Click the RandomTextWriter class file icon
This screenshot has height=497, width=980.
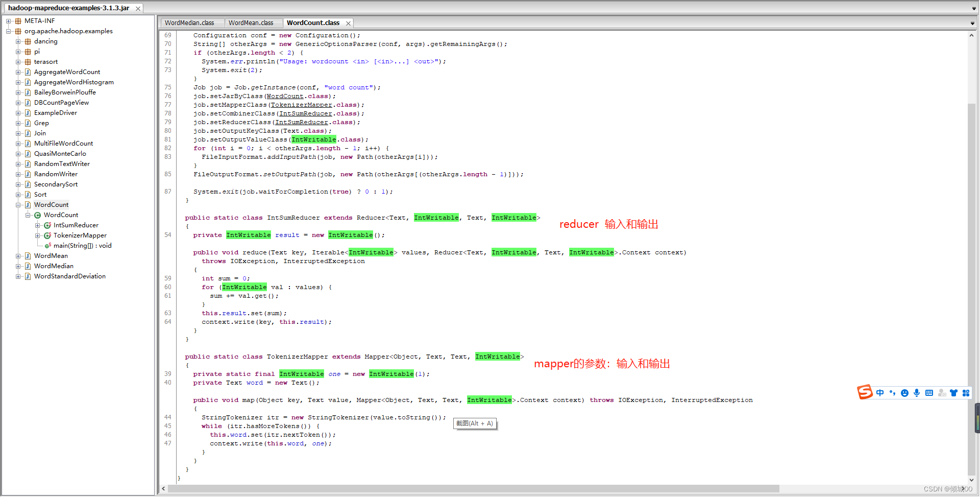coord(28,164)
